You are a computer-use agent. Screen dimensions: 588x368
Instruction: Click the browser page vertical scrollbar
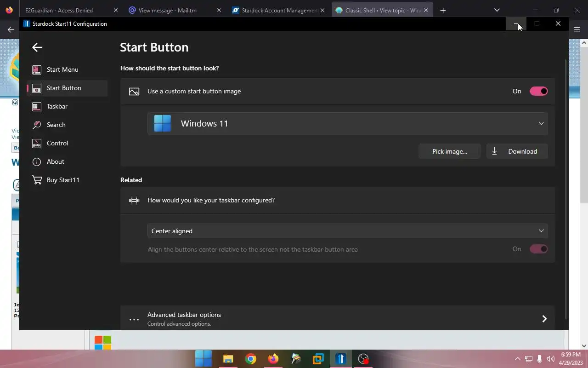(584, 125)
